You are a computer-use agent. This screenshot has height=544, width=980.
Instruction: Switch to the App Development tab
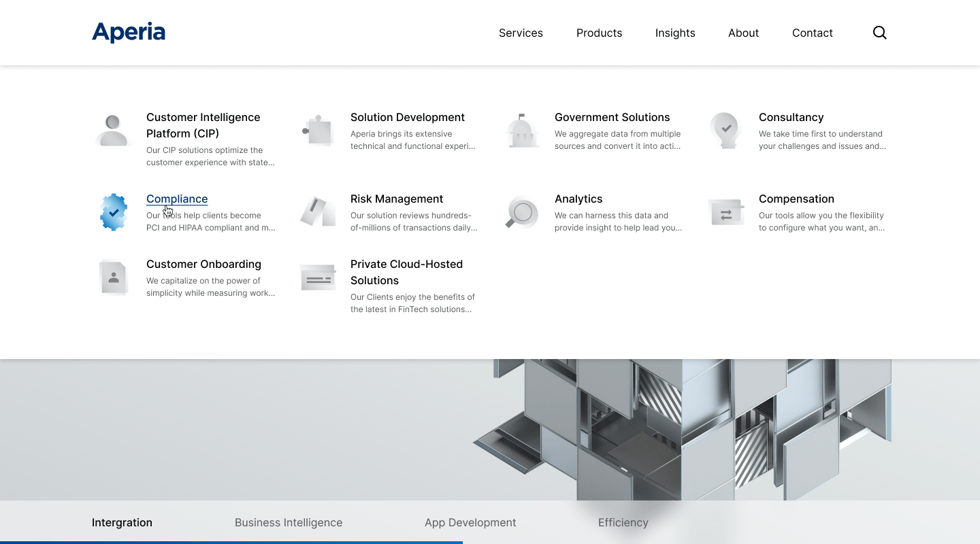(470, 522)
